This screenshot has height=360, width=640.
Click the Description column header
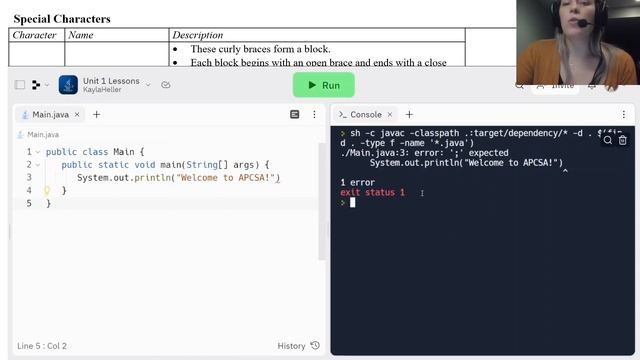pyautogui.click(x=198, y=35)
